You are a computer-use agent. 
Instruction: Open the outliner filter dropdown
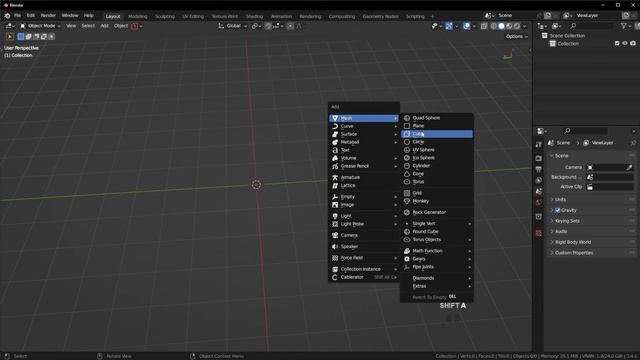(x=625, y=26)
